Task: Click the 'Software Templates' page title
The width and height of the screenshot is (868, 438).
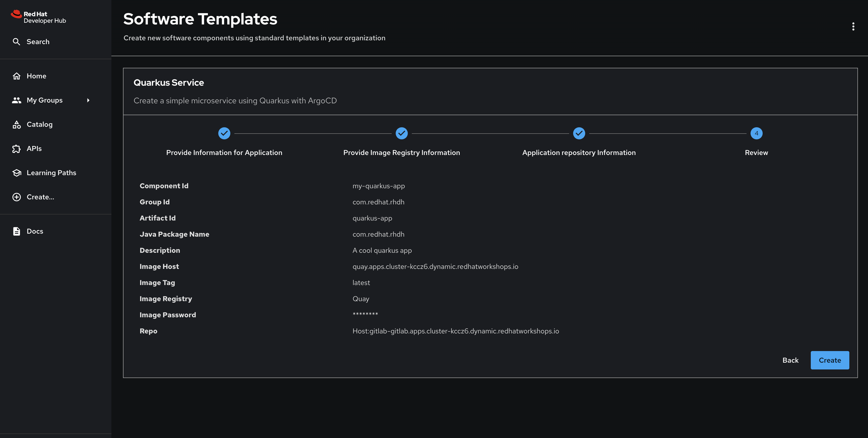Action: click(200, 19)
